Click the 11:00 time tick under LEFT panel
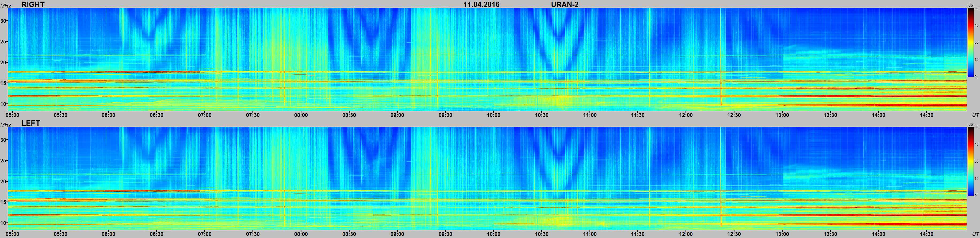The height and width of the screenshot is (238, 980). (x=590, y=234)
